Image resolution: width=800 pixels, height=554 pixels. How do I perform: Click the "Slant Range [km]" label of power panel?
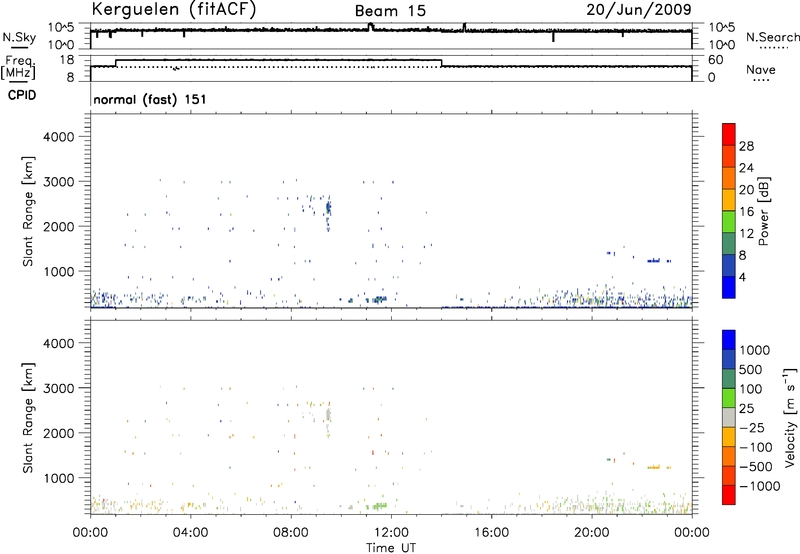pos(28,211)
